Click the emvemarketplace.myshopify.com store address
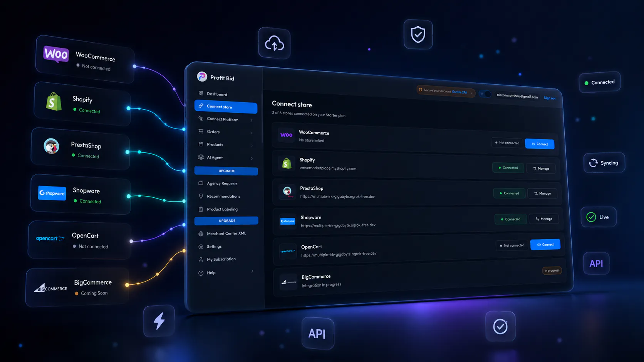644x362 pixels. click(x=328, y=168)
